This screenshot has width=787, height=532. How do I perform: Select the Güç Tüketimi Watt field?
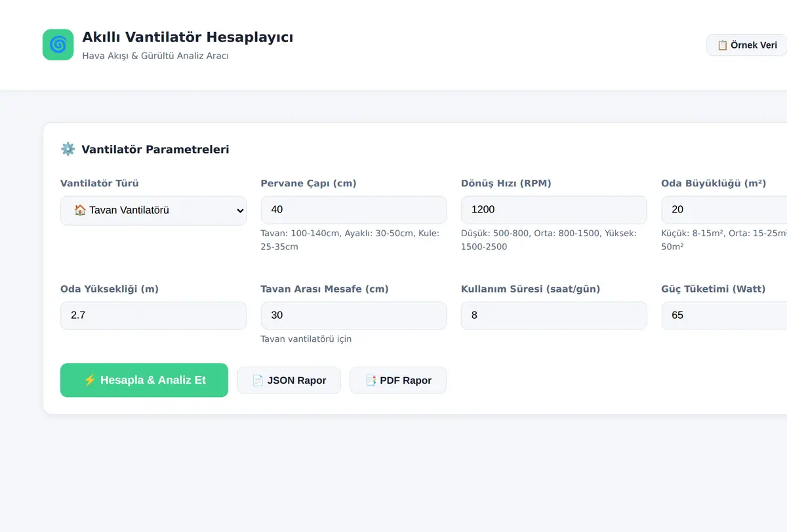click(x=724, y=316)
